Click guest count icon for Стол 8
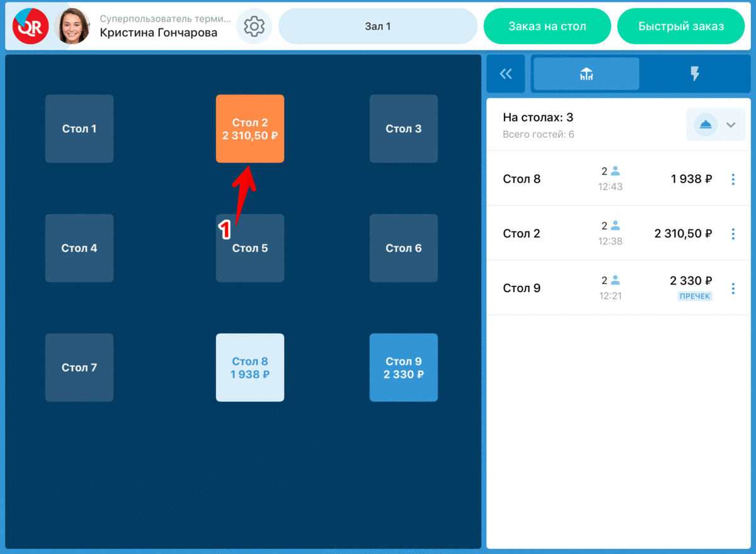The image size is (756, 554). click(x=616, y=171)
